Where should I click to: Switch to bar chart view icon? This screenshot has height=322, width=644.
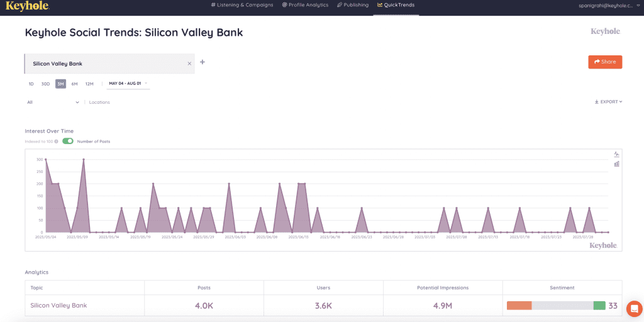pyautogui.click(x=616, y=164)
